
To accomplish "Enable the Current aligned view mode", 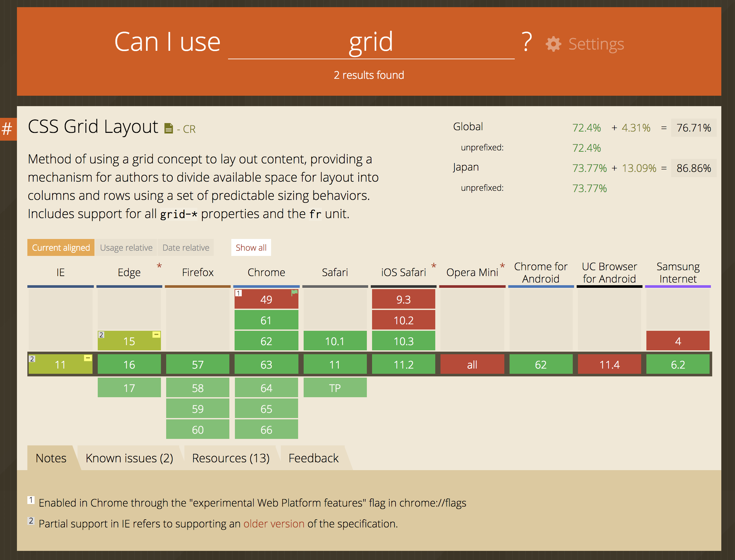I will point(61,247).
